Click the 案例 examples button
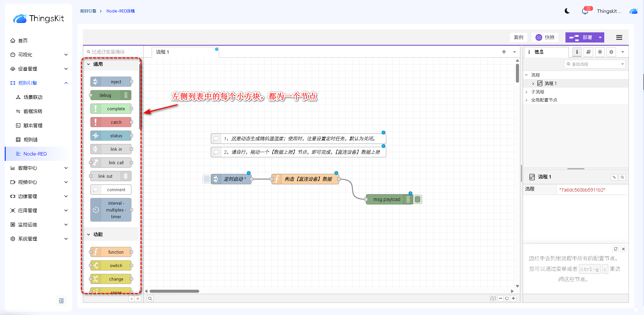 tap(518, 37)
